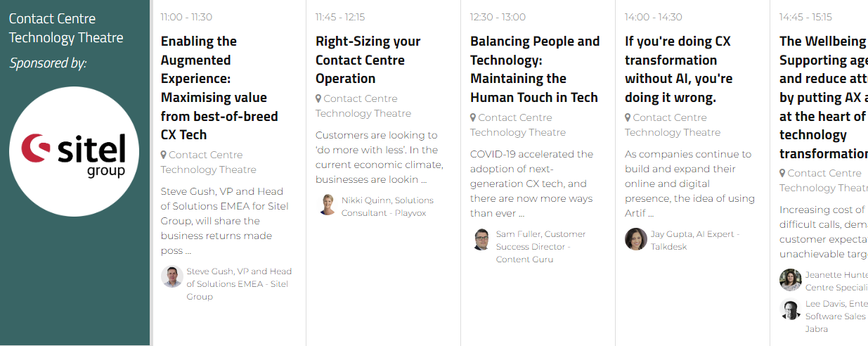Select 'Jay Gupta, AI Expert - Talkdesk' name
Image resolution: width=868 pixels, height=346 pixels.
coord(694,240)
